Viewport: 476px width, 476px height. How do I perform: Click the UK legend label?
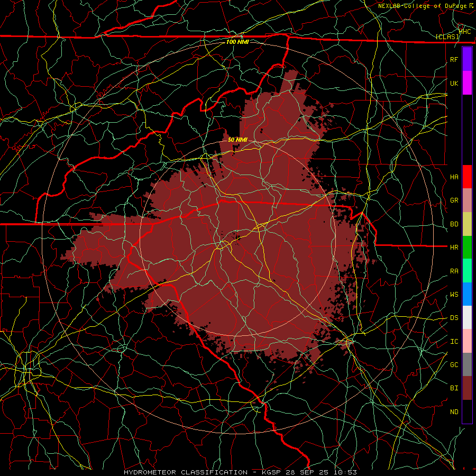coord(454,83)
